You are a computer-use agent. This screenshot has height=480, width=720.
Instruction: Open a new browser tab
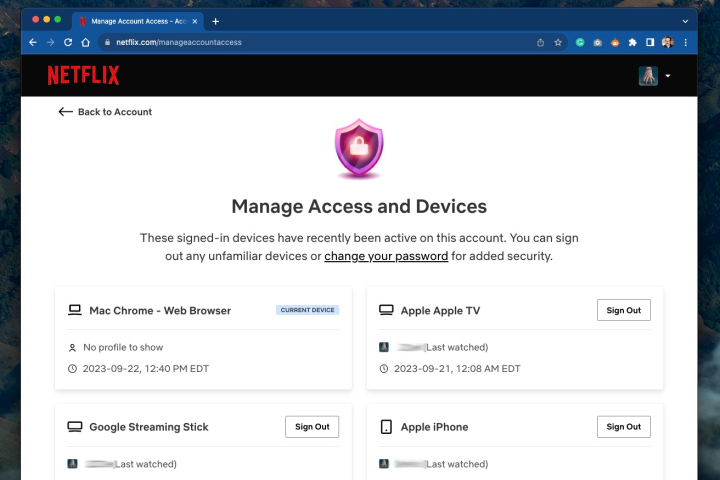pyautogui.click(x=215, y=21)
